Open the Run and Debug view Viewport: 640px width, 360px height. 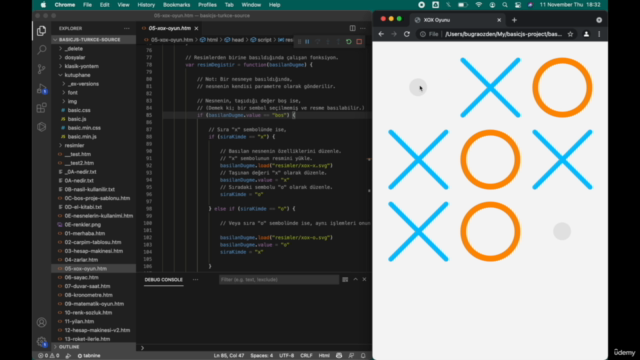click(41, 89)
